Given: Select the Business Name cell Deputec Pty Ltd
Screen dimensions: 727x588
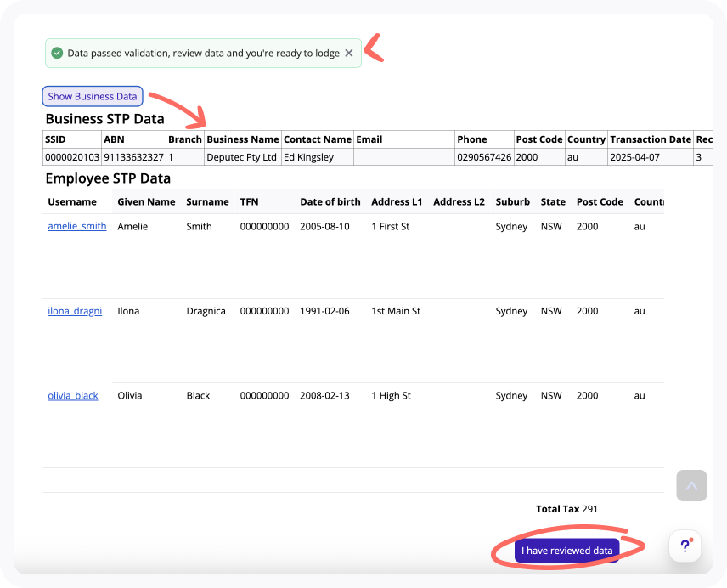Looking at the screenshot, I should [243, 157].
